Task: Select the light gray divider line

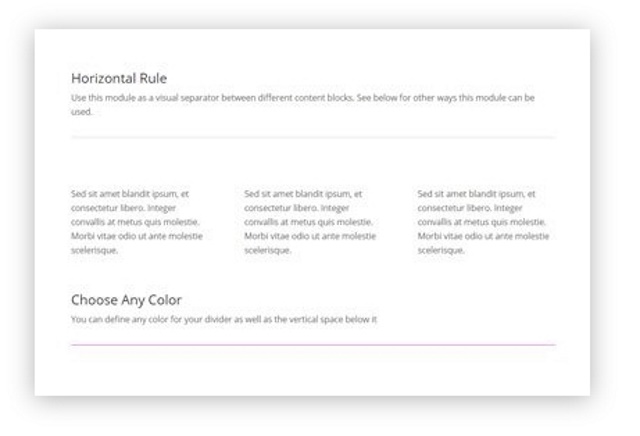Action: (x=313, y=137)
